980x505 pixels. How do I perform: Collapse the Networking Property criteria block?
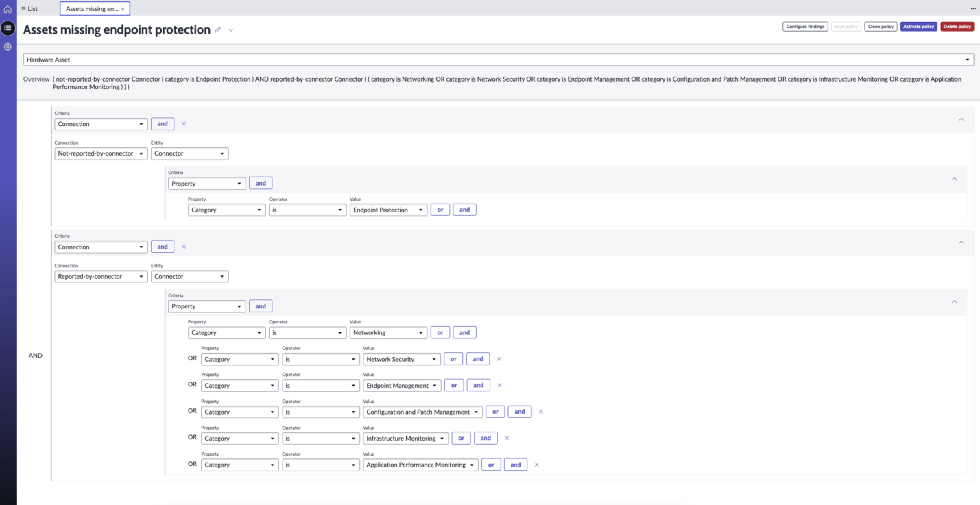(954, 302)
